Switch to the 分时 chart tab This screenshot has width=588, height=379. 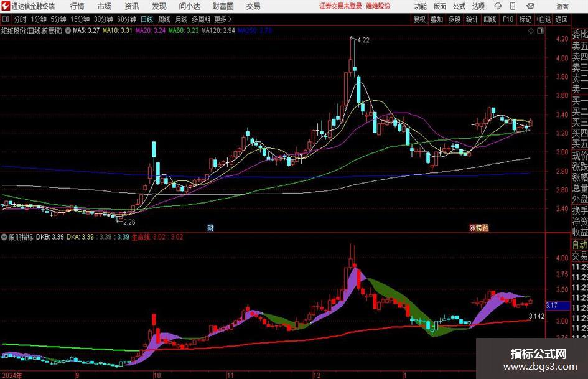pos(21,19)
